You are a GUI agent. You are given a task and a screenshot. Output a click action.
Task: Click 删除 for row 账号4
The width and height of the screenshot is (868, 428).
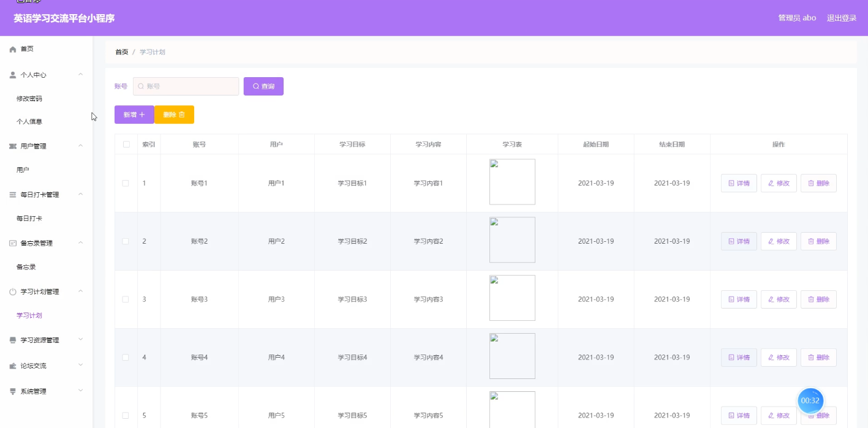point(818,358)
